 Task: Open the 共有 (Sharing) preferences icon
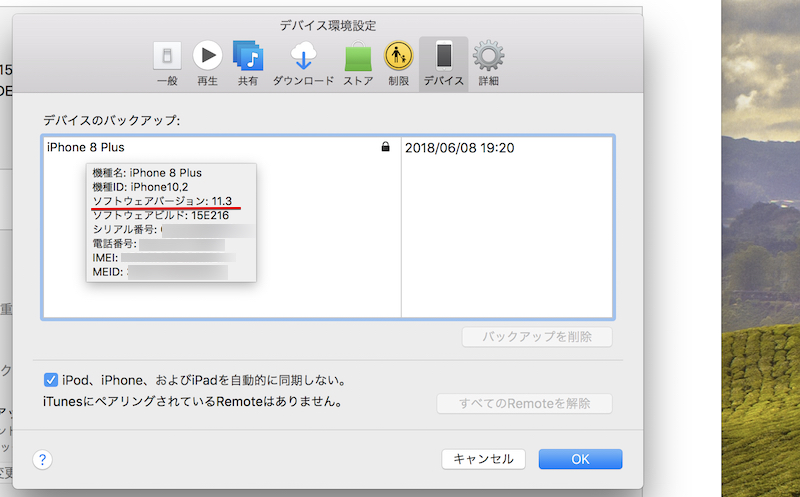pyautogui.click(x=247, y=62)
